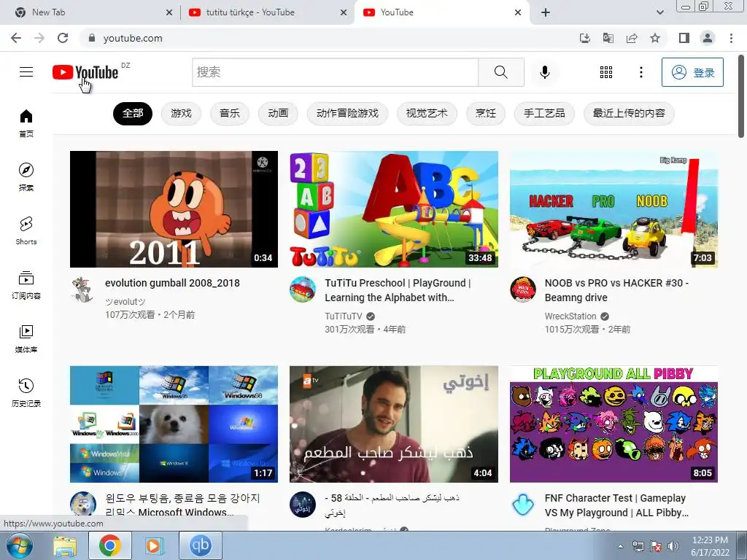The width and height of the screenshot is (747, 560).
Task: Click the search magnifier button
Action: click(500, 72)
